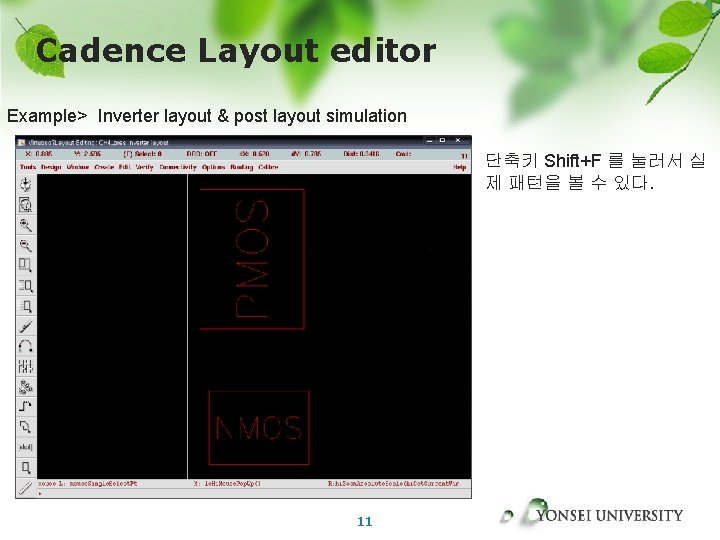This screenshot has height=540, width=720.
Task: Close the Virtuoso layout window
Action: [x=458, y=141]
